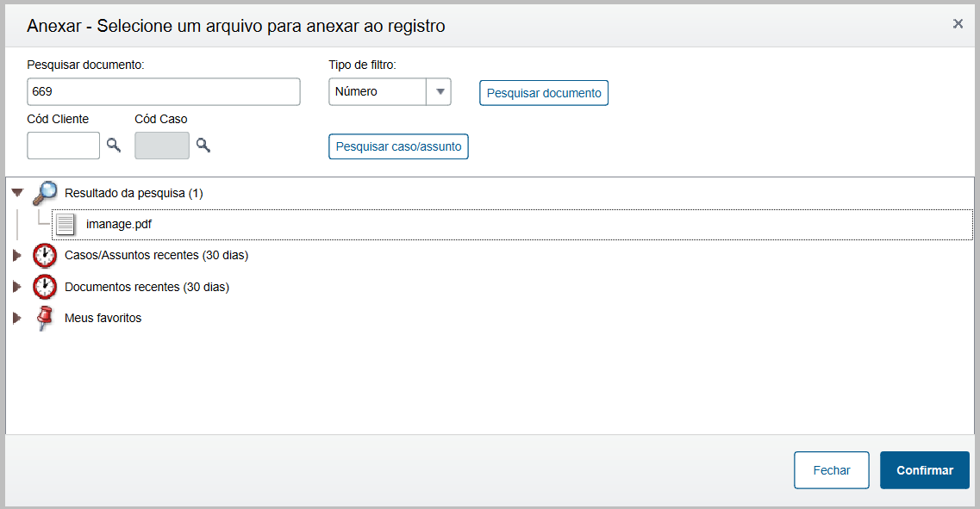Click the search results magnifying glass icon
Screen dimensions: 980x509
[45, 194]
